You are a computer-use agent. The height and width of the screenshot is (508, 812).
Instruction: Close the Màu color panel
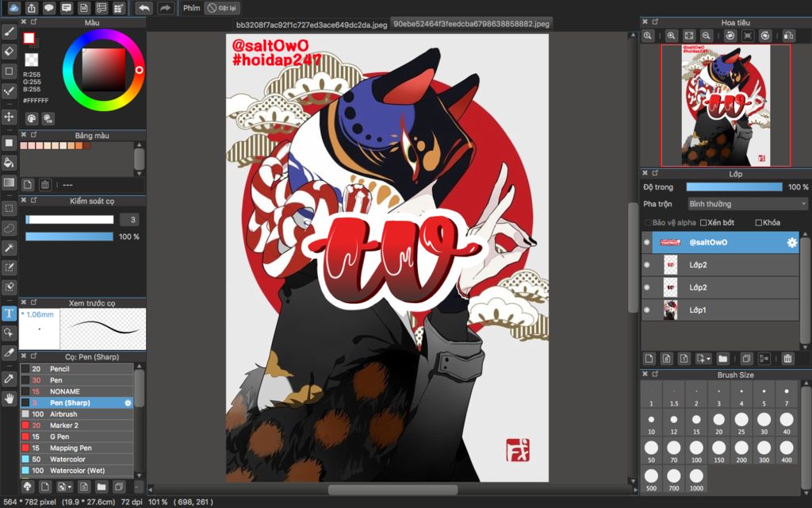pyautogui.click(x=24, y=21)
